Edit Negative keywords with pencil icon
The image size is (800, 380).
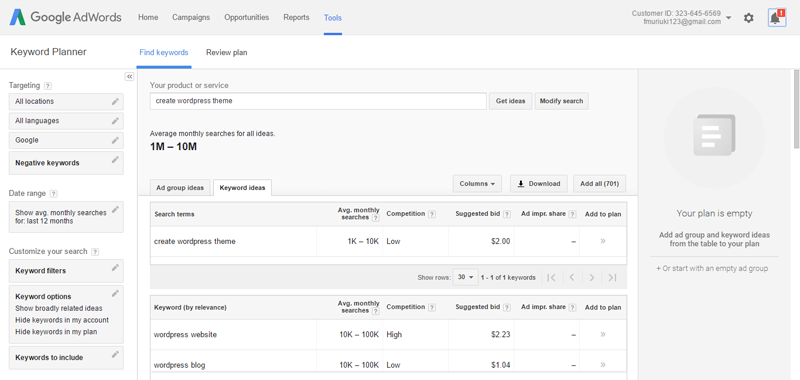click(115, 160)
